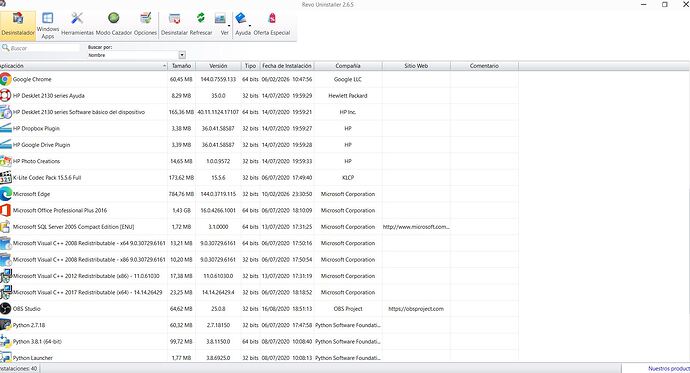Sort by Fecha de Instalación column
The image size is (690, 373).
pyautogui.click(x=287, y=66)
